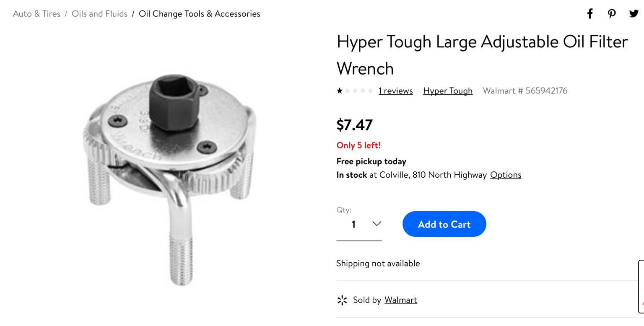Click the star rating icons
644x326 pixels.
(355, 91)
